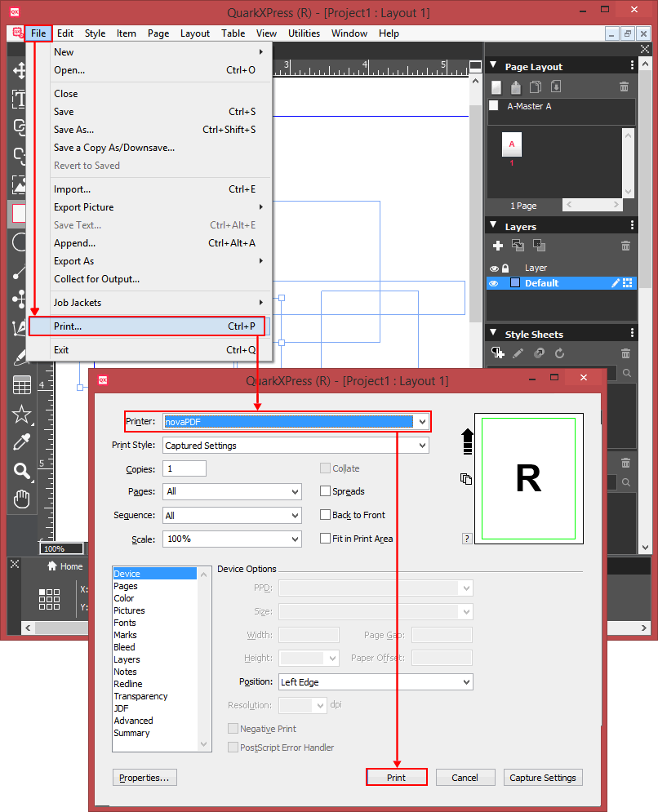
Task: Check the Back to Front option
Action: click(x=326, y=515)
